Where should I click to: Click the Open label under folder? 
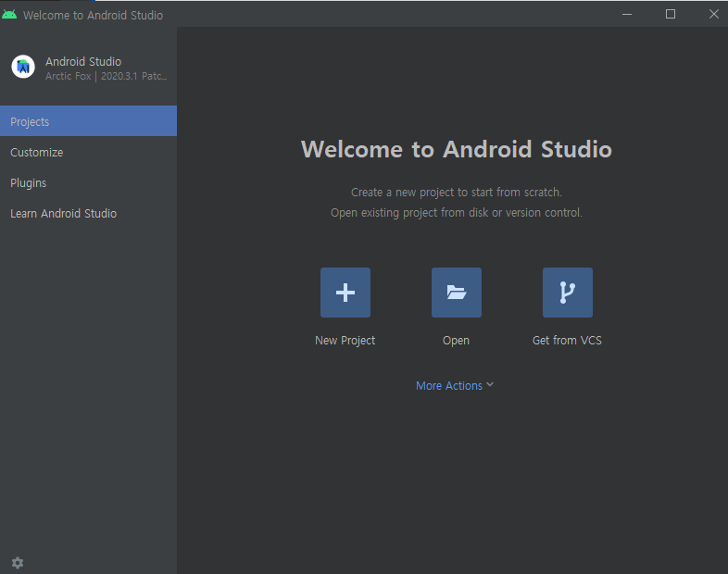click(456, 341)
